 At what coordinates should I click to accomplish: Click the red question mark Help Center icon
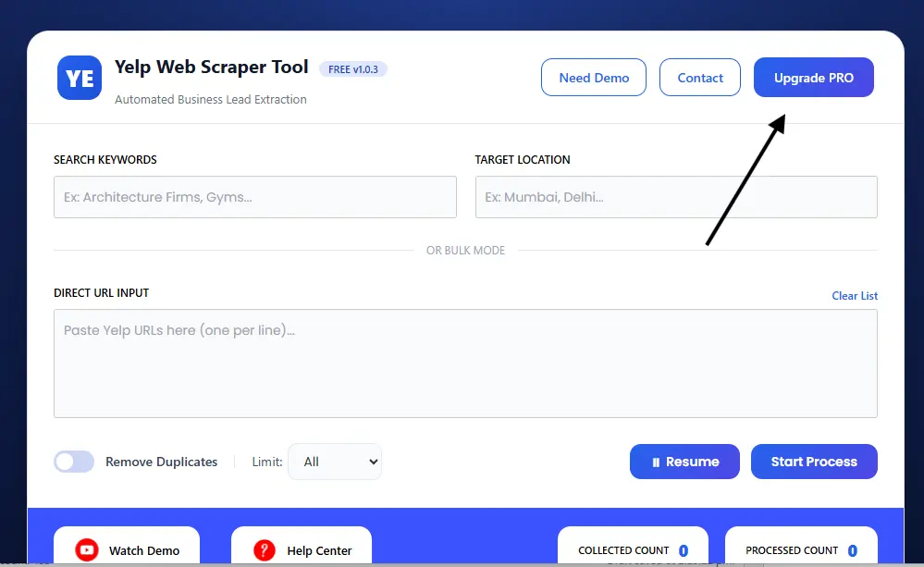(264, 550)
